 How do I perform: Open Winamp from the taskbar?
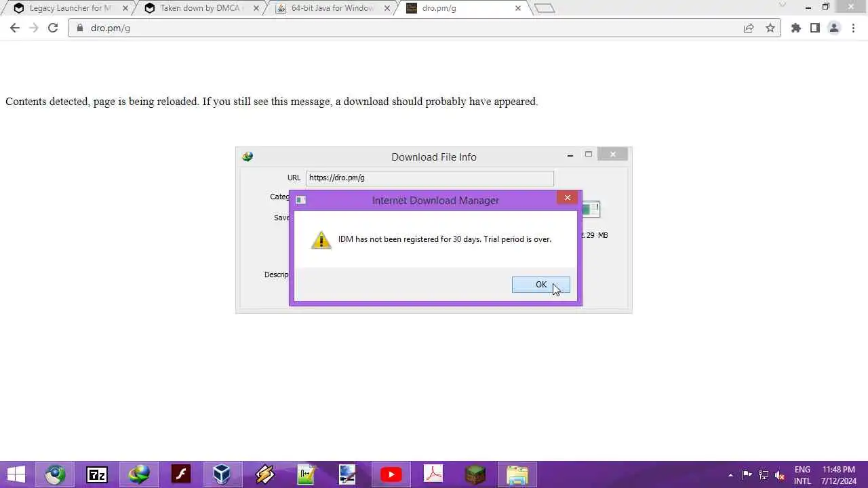click(x=265, y=474)
